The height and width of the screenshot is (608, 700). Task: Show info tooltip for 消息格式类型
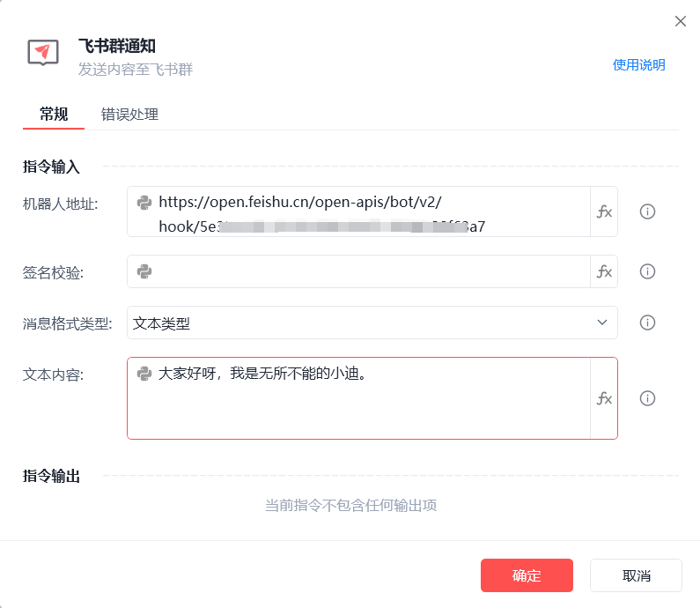click(647, 323)
